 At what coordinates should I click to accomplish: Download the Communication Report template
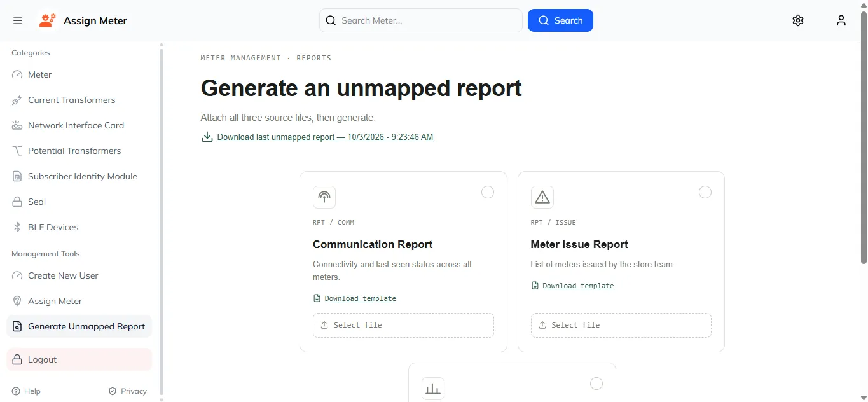pos(361,298)
